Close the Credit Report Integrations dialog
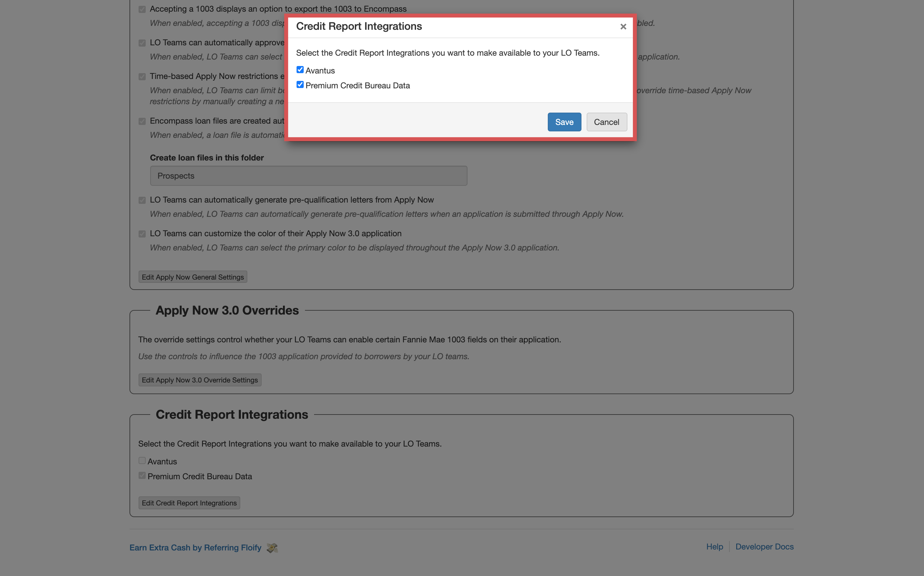Viewport: 924px width, 576px height. [x=623, y=27]
